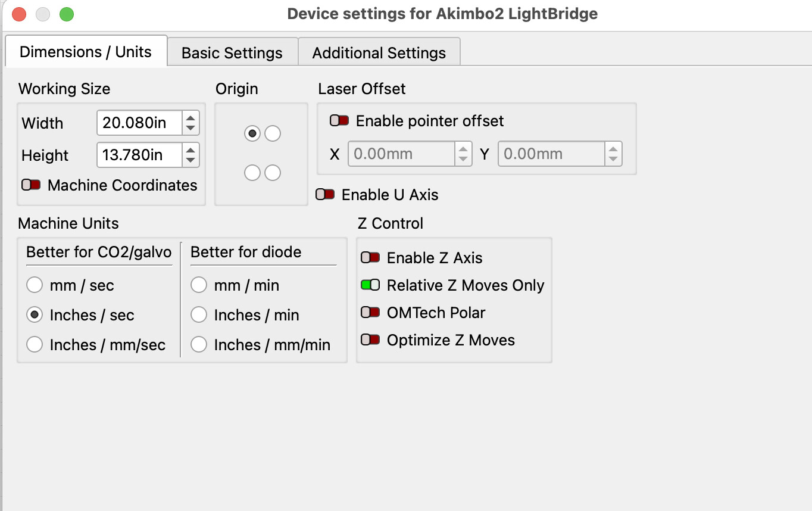Set origin to the bottom-right corner

(x=273, y=173)
